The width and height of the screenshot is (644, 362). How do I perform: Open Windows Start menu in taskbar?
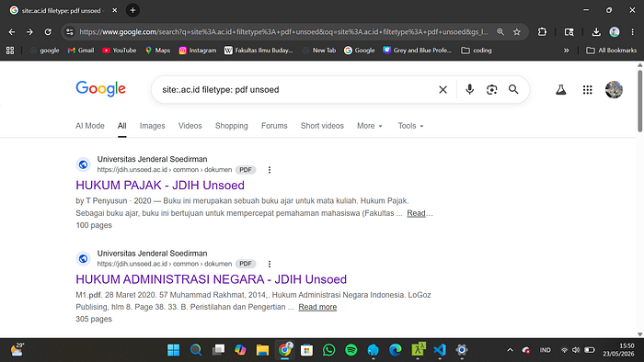point(173,350)
